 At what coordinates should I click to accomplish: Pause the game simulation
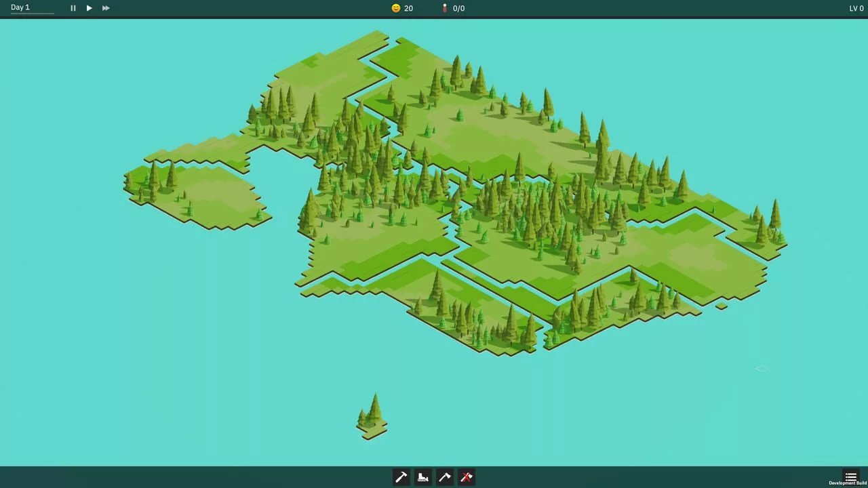tap(73, 8)
